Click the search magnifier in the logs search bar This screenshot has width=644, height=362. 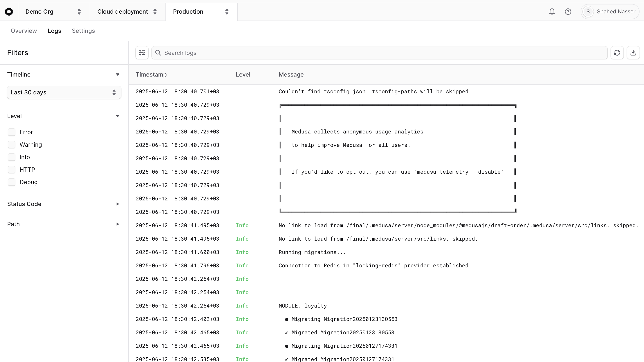(158, 52)
